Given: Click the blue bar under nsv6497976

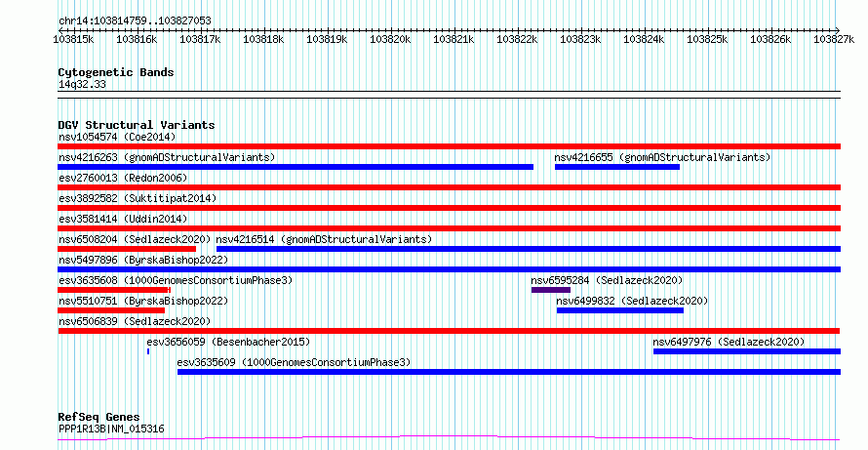Looking at the screenshot, I should [747, 351].
